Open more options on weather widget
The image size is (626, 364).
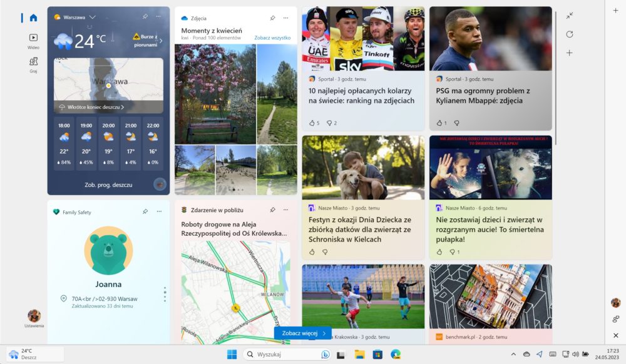[158, 17]
